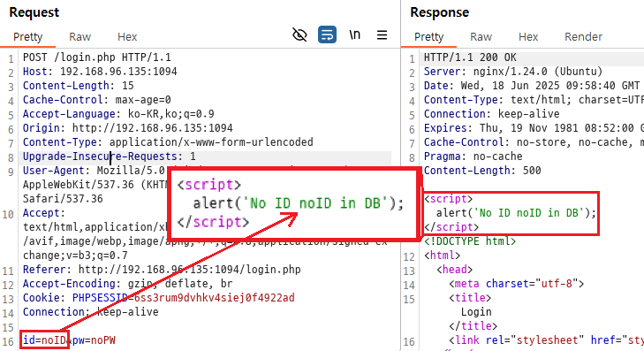Image resolution: width=644 pixels, height=351 pixels.
Task: Click the 'Server: nginx/1.24.0 (Ubuntu)' header
Action: tap(513, 72)
